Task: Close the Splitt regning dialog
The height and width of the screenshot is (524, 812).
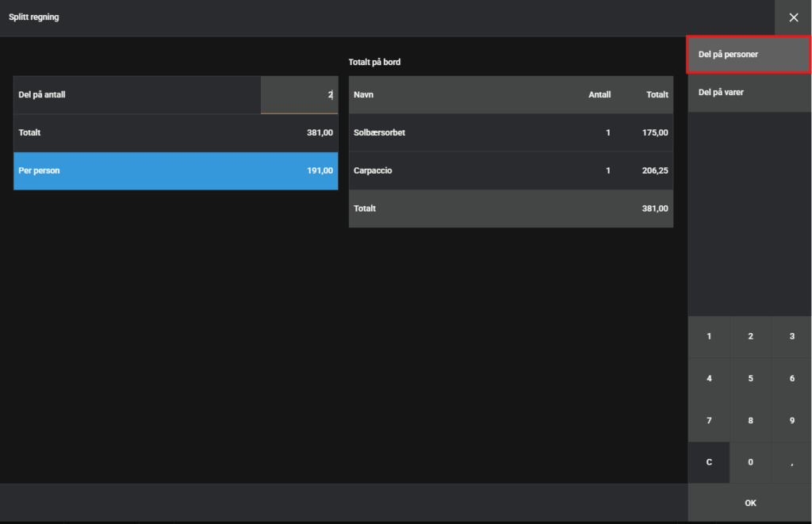Action: click(x=793, y=17)
